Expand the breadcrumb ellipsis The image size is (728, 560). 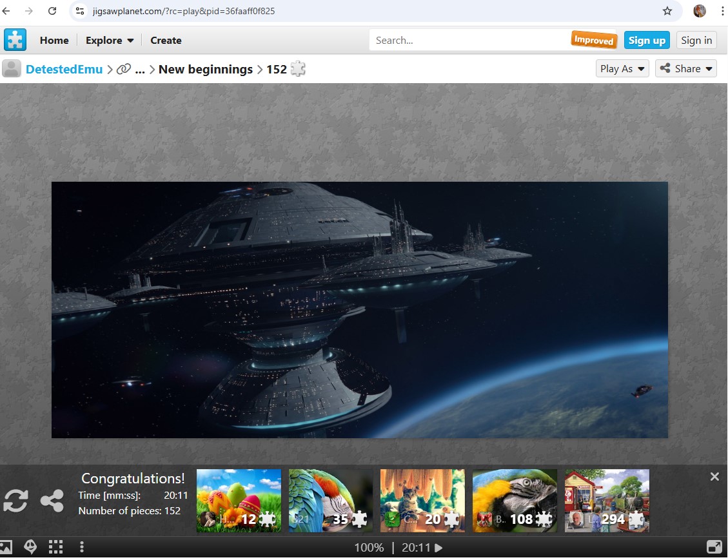tap(140, 70)
